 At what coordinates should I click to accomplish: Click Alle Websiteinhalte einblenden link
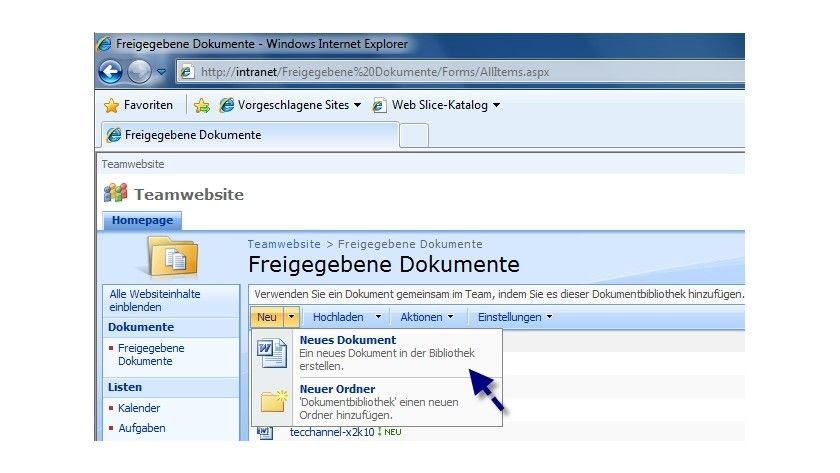click(155, 301)
